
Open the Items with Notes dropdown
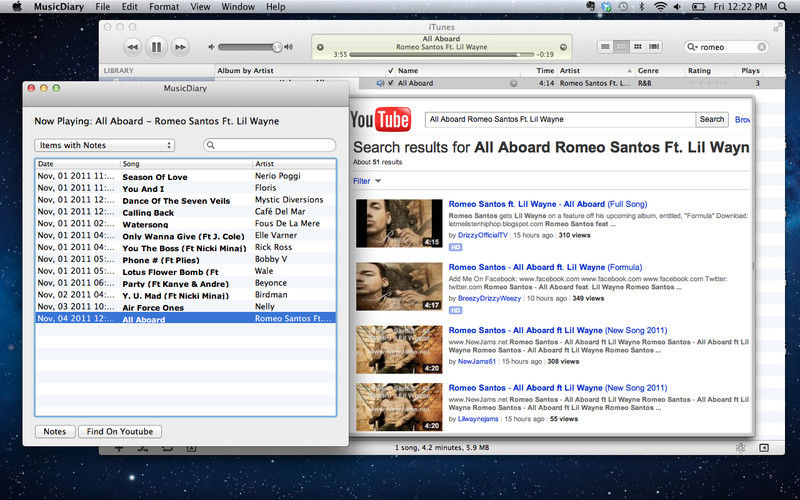(x=105, y=146)
